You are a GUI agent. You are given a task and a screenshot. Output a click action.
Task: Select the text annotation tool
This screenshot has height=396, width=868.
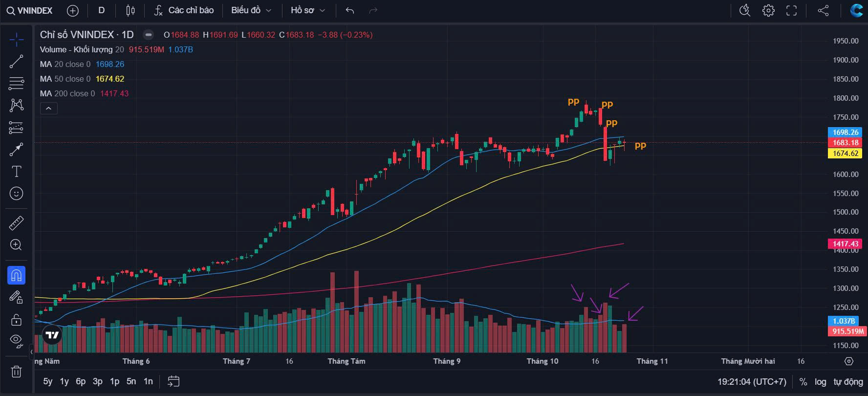(x=16, y=172)
